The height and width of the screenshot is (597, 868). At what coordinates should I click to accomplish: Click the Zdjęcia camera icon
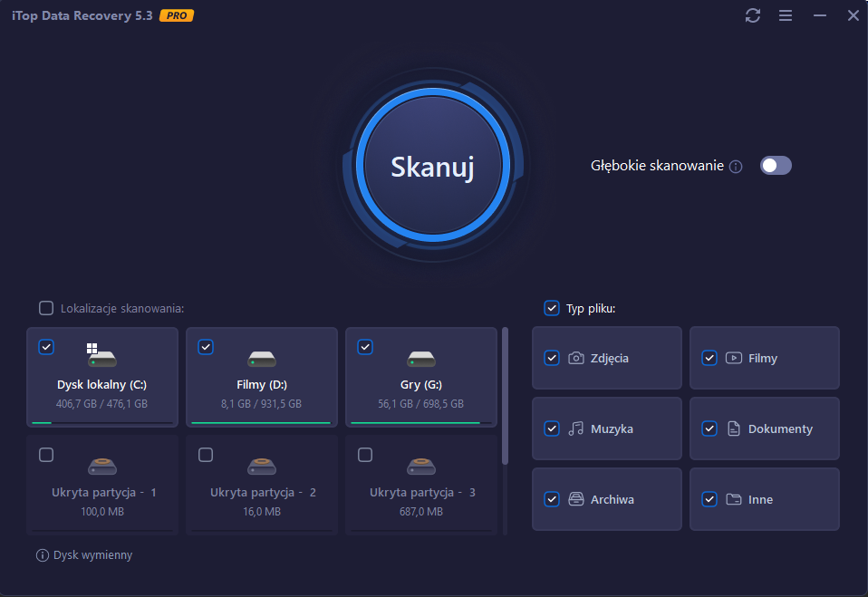click(x=575, y=358)
